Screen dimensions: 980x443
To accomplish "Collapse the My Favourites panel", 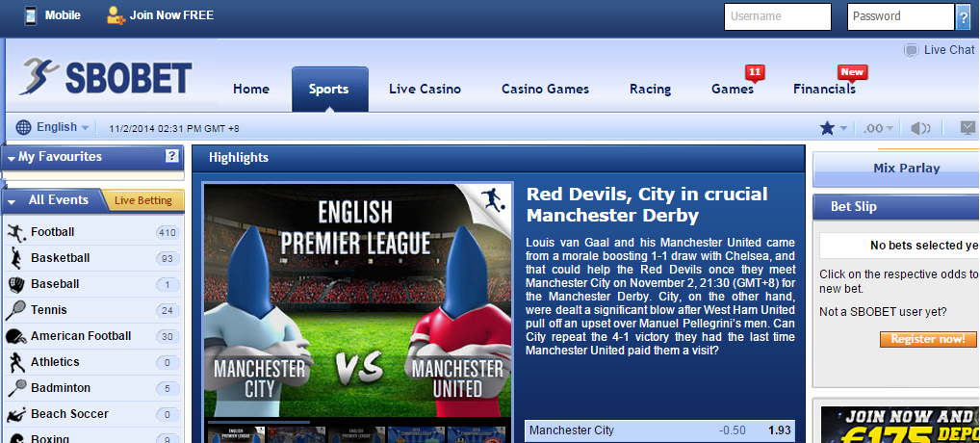I will [12, 157].
